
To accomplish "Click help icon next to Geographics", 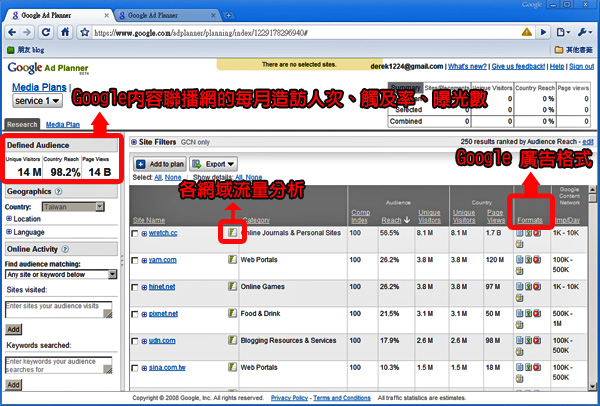I will tap(58, 191).
